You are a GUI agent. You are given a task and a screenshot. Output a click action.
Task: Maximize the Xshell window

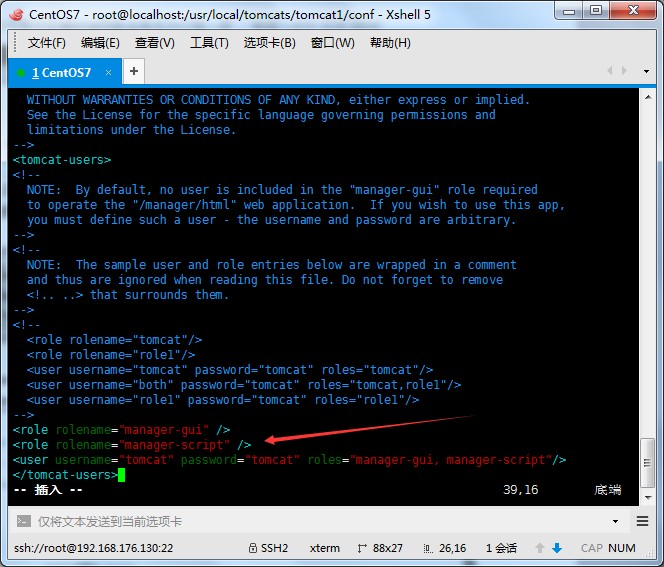point(596,10)
